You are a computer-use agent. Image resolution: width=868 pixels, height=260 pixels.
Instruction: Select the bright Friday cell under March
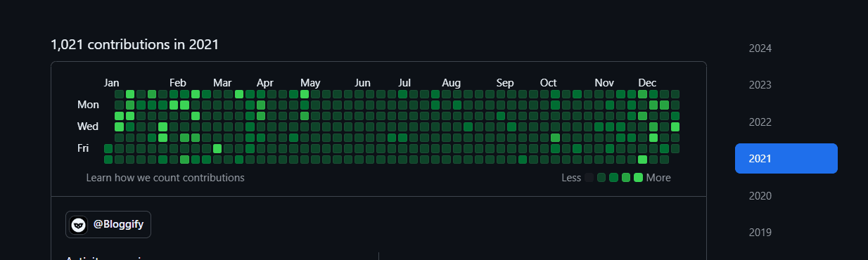[217, 148]
